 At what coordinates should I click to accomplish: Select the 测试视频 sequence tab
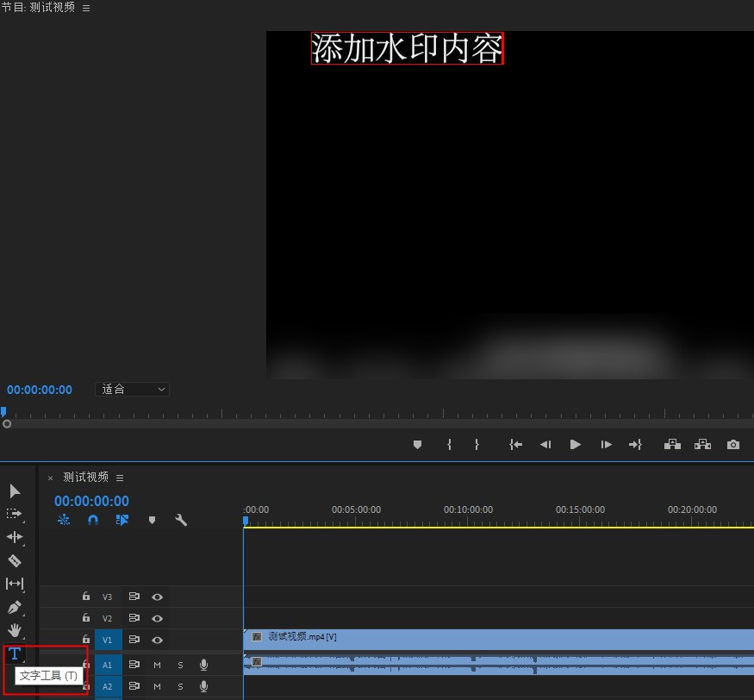[x=85, y=477]
